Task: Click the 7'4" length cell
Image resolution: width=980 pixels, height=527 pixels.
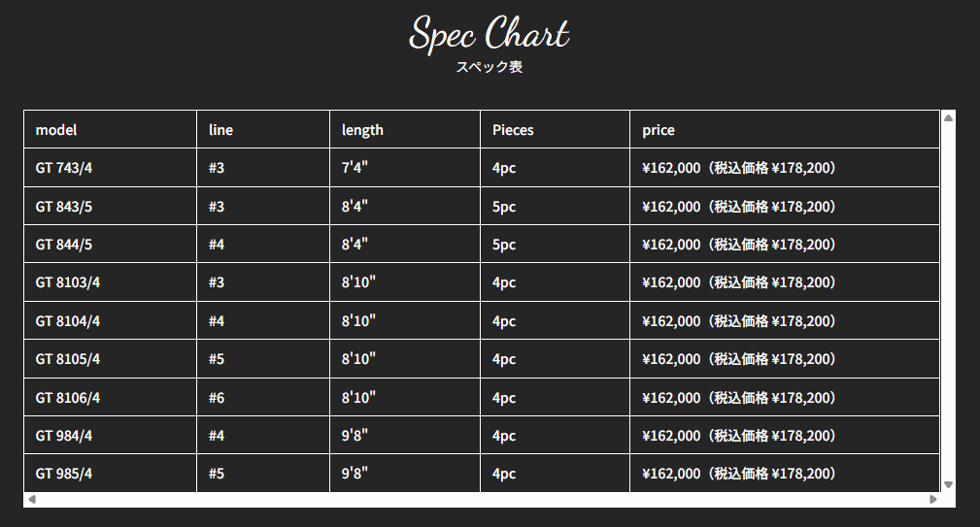Action: tap(355, 168)
